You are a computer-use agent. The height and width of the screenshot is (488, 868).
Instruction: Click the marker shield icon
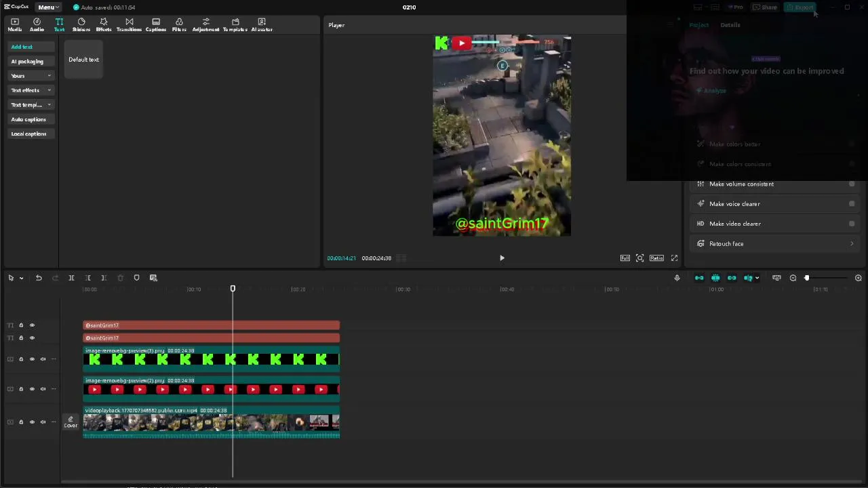(136, 278)
